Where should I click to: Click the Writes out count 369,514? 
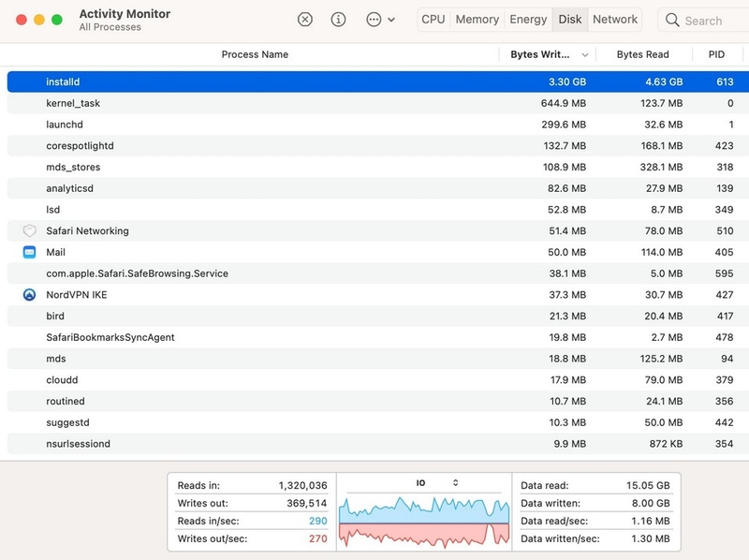click(307, 503)
